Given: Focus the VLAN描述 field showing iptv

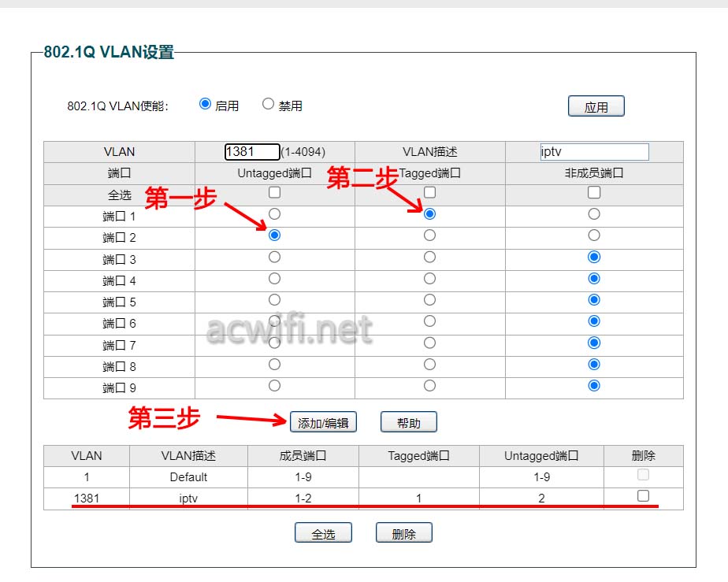Looking at the screenshot, I should (594, 152).
